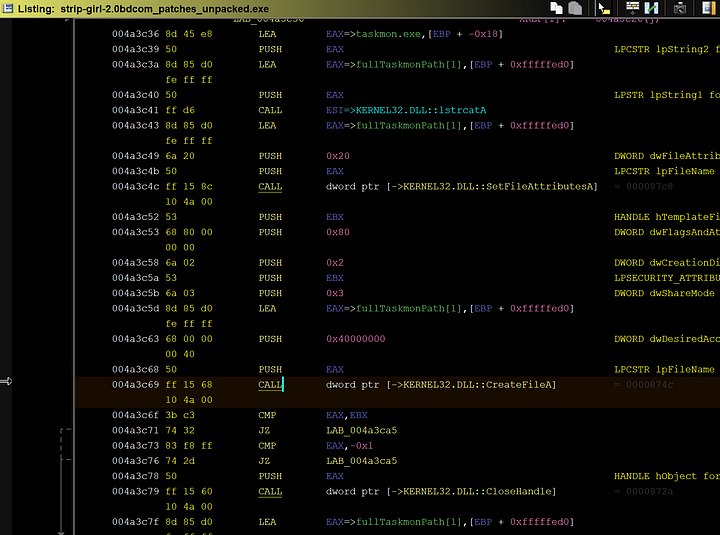This screenshot has width=720, height=535.
Task: Click comment LPSTR lpString1
Action: (x=658, y=95)
